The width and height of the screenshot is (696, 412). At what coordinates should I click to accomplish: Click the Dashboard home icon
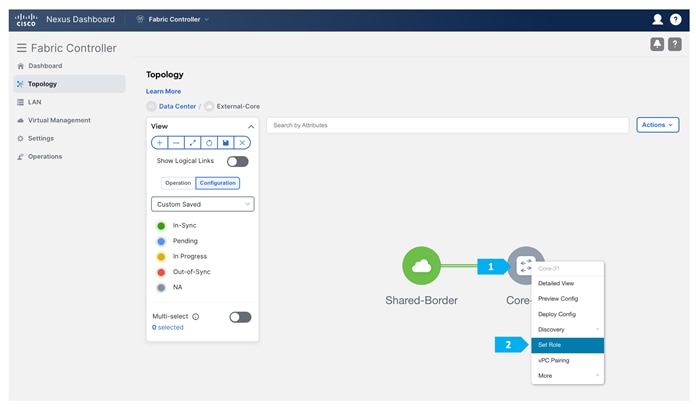(x=20, y=66)
